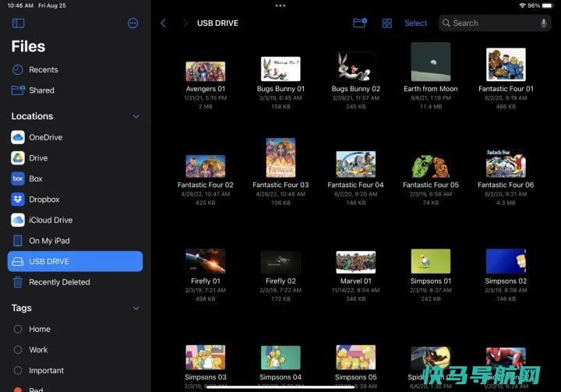Open Bugs Bunny 02 image
This screenshot has height=392, width=561.
[355, 66]
